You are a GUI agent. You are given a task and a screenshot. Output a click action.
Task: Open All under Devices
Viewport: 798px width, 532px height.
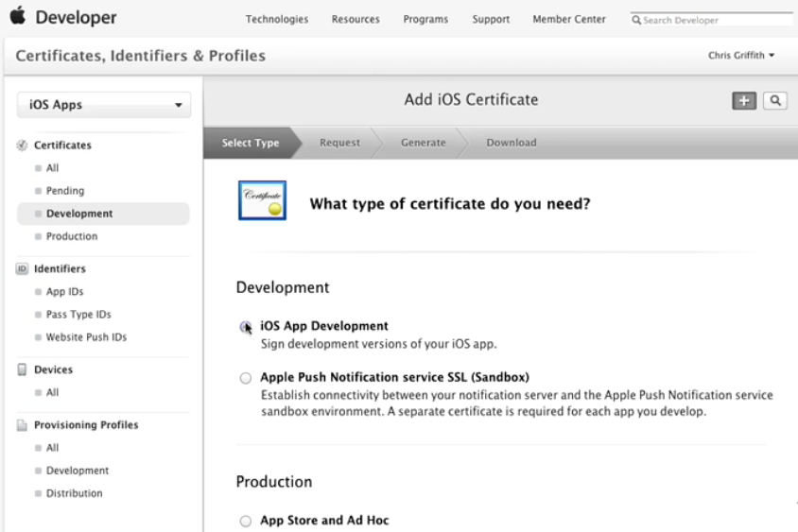(x=52, y=393)
